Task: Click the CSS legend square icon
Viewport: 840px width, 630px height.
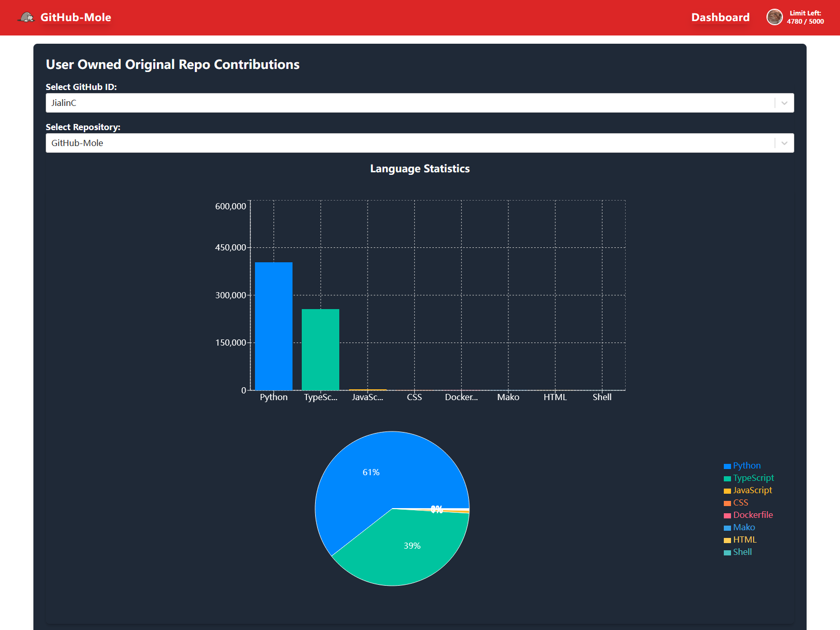Action: coord(727,503)
